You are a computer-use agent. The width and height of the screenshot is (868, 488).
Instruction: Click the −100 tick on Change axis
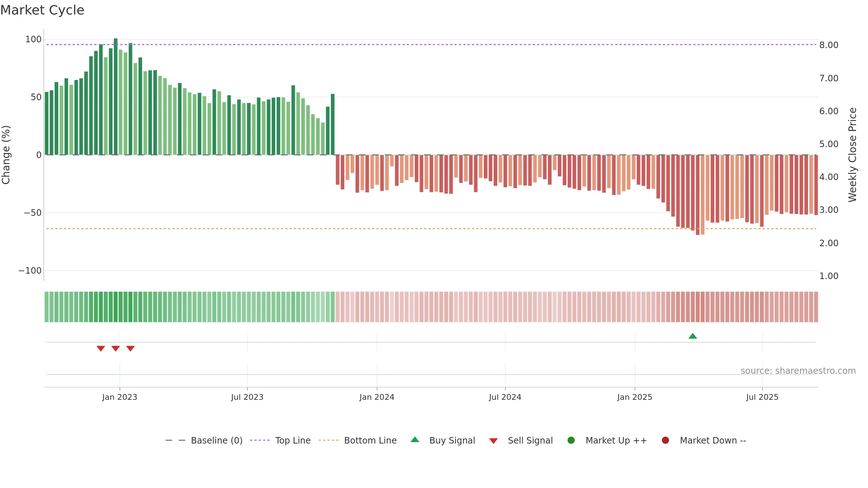[x=30, y=270]
